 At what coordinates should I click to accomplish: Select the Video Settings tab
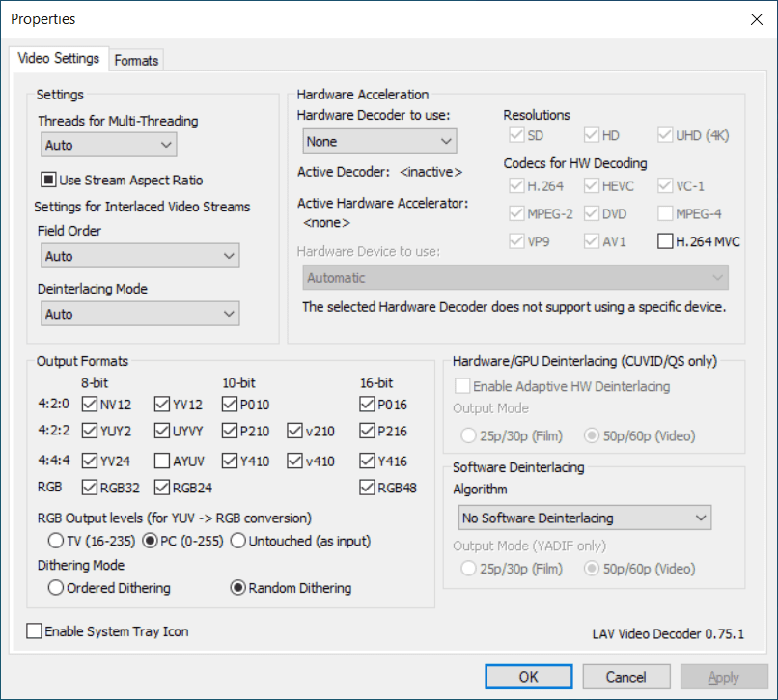pyautogui.click(x=59, y=58)
